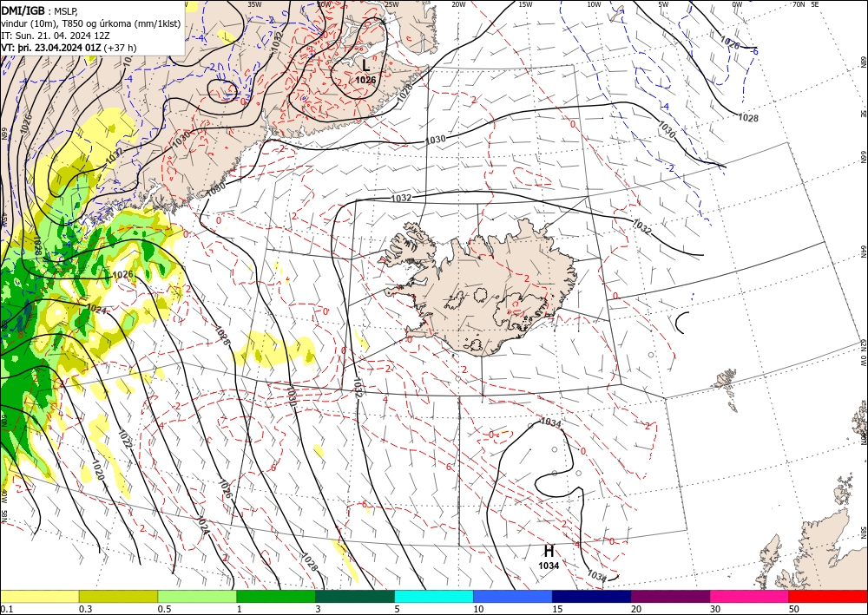The width and height of the screenshot is (868, 615).
Task: Click the '1026' value under the L marker
Action: tap(366, 80)
